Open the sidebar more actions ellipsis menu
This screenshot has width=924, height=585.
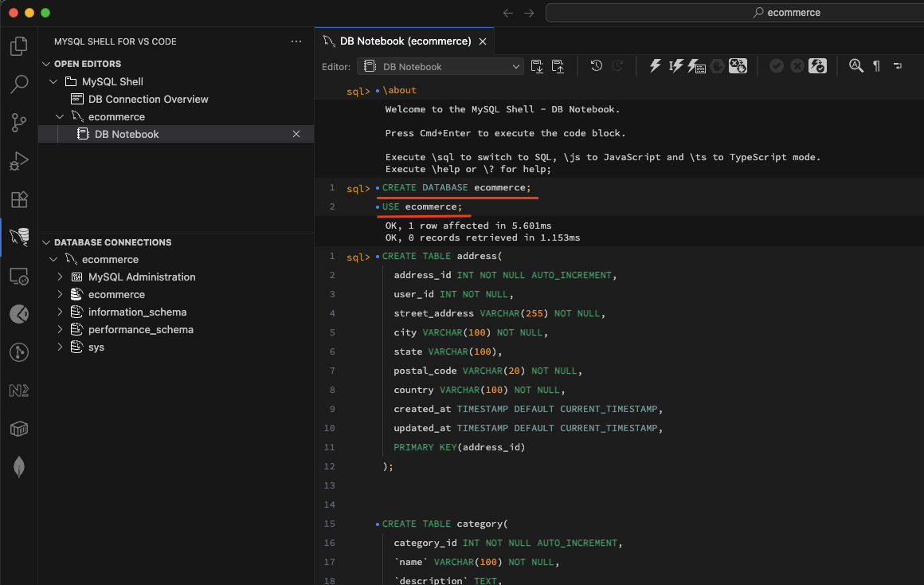296,41
